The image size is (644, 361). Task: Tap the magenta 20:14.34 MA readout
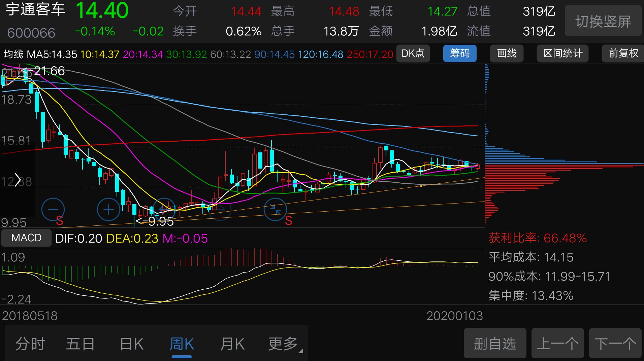143,54
